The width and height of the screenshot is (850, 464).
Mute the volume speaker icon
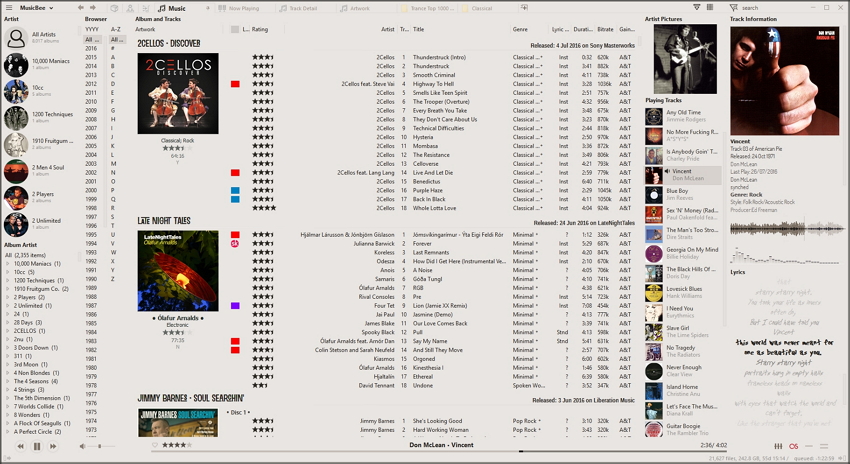point(84,446)
